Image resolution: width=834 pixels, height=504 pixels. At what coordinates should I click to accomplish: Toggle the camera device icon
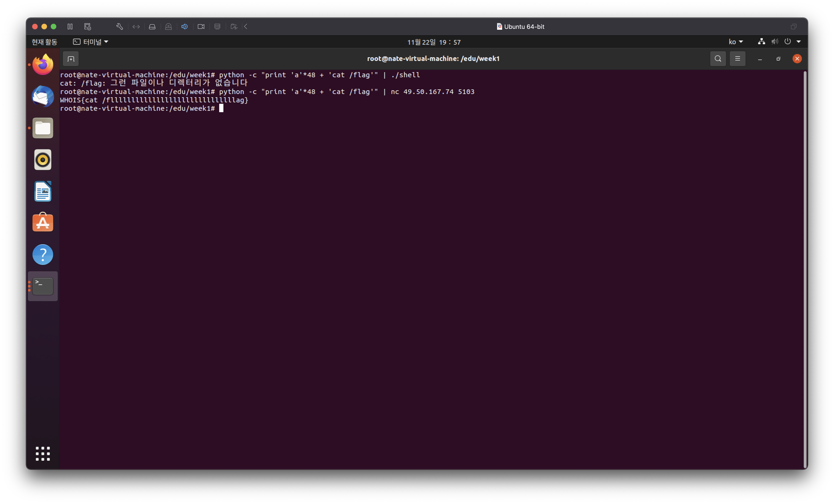point(201,26)
